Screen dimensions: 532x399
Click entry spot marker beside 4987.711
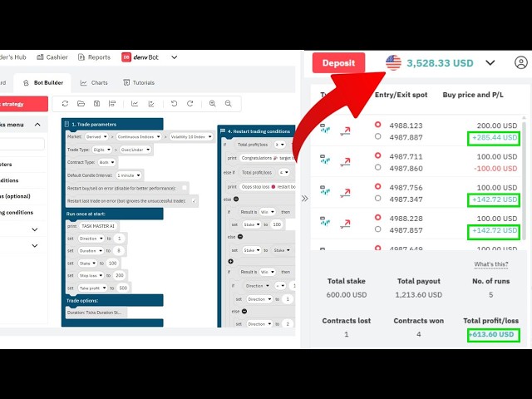click(x=377, y=155)
